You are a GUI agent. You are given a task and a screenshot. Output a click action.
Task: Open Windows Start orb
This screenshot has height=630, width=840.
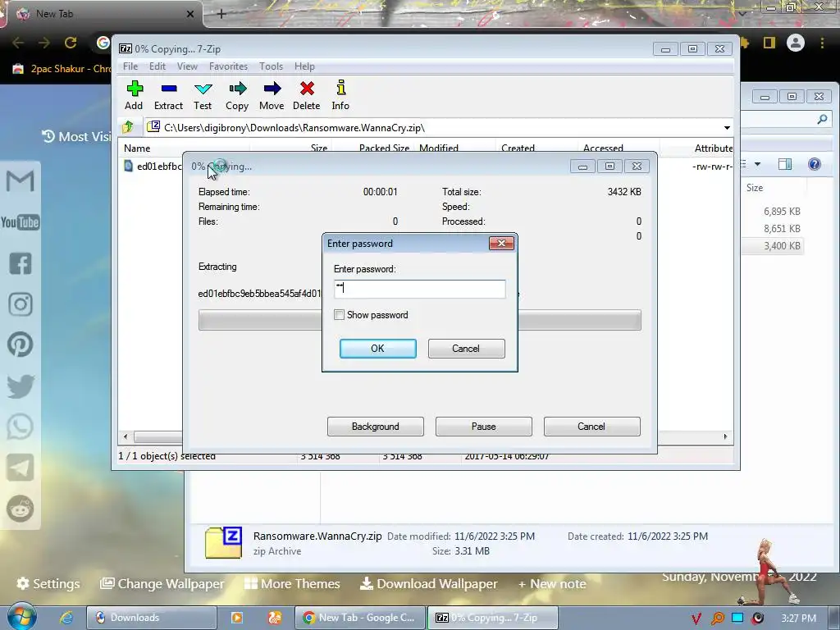click(22, 617)
